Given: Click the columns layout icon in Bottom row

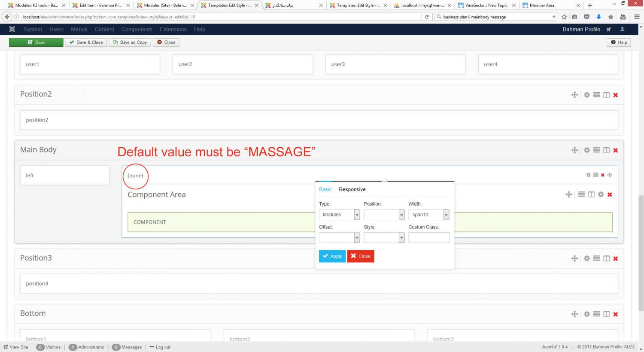Looking at the screenshot, I should point(606,314).
